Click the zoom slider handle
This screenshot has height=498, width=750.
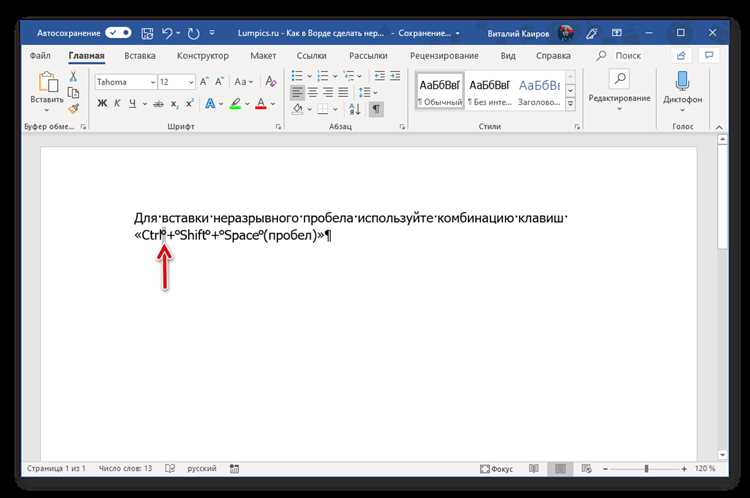(x=646, y=469)
